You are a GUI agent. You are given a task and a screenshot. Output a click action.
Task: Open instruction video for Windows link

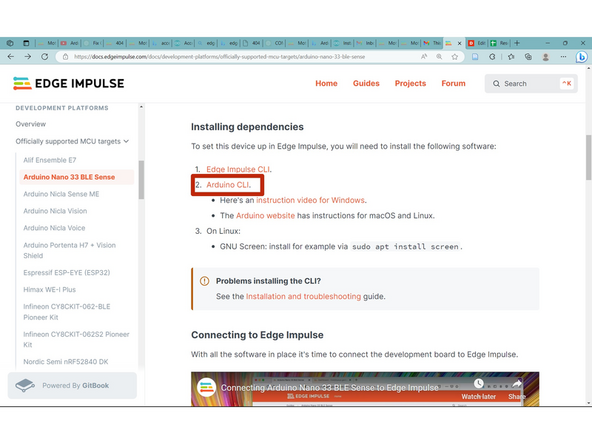click(x=310, y=200)
